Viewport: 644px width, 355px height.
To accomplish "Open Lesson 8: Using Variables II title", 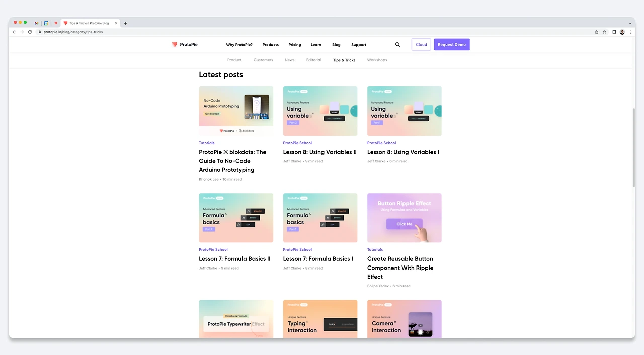I will tap(319, 152).
